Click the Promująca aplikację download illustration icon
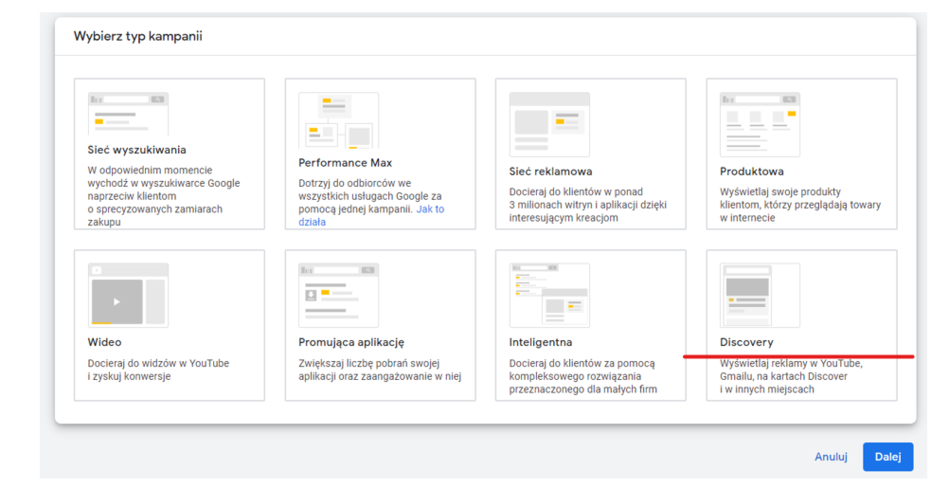This screenshot has width=949, height=488. [338, 295]
